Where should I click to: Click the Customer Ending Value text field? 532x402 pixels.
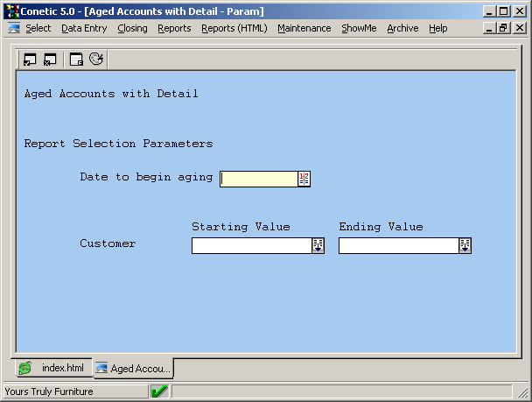tap(398, 246)
